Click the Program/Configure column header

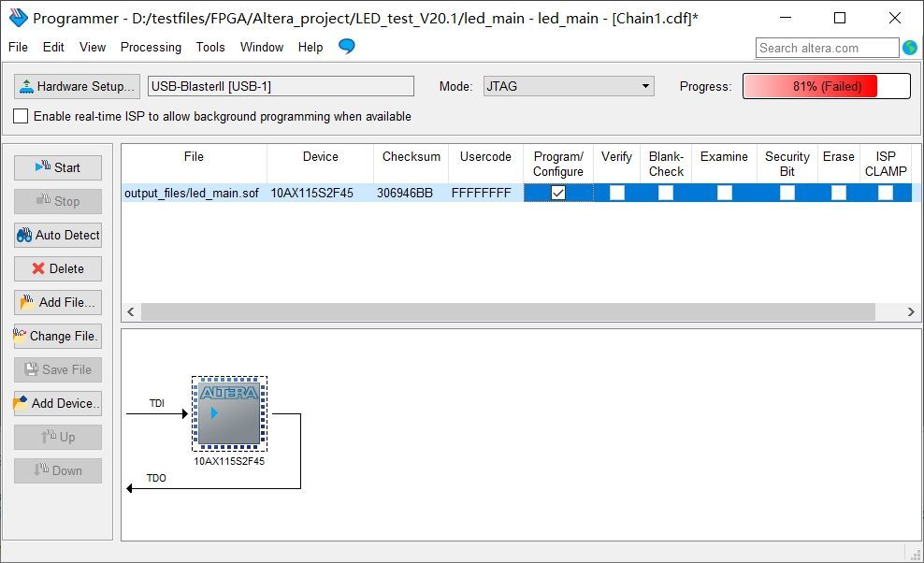tap(558, 164)
